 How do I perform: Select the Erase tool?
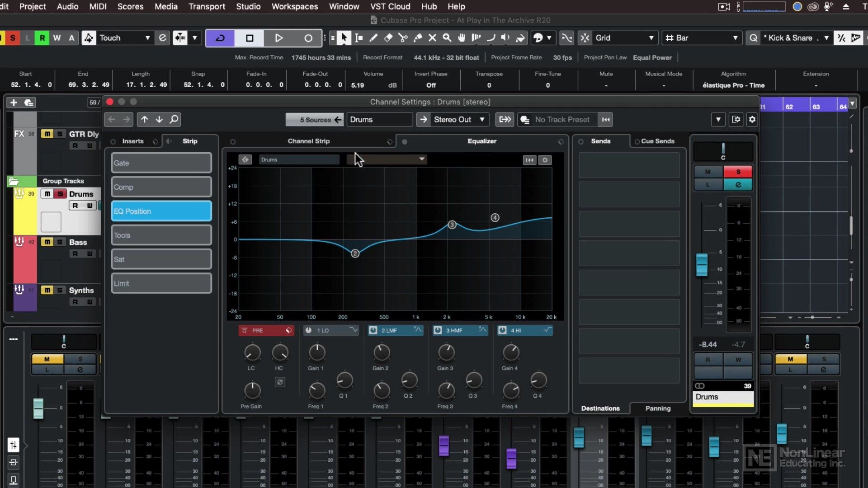388,38
